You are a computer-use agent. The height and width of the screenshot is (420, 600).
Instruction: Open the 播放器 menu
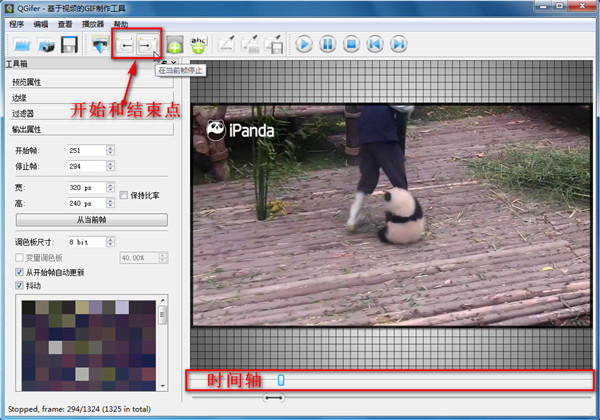[92, 22]
